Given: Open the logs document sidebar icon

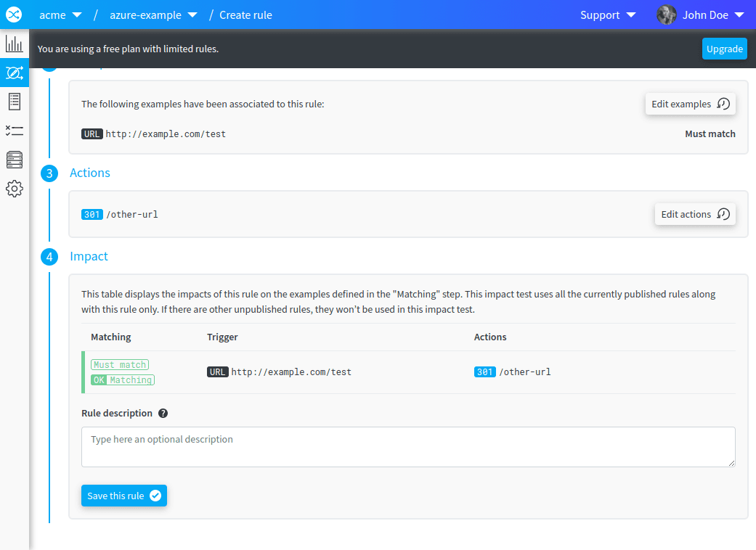Looking at the screenshot, I should pos(14,102).
